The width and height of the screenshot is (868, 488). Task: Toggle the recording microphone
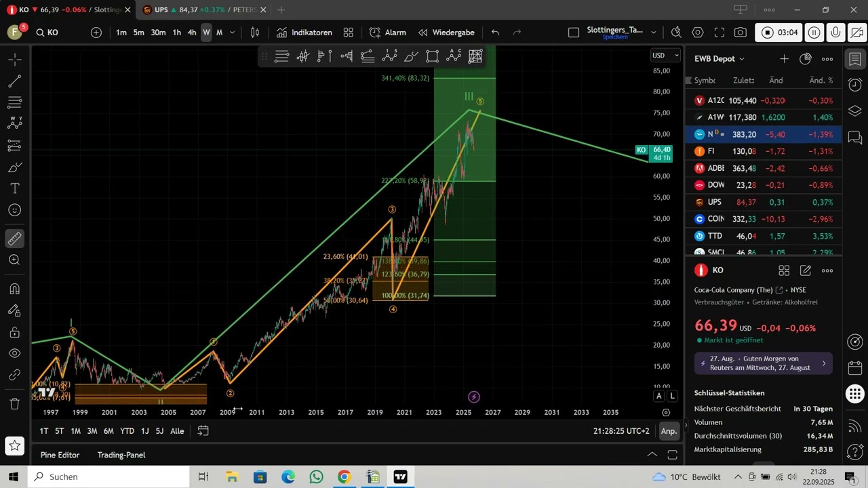[x=835, y=33]
